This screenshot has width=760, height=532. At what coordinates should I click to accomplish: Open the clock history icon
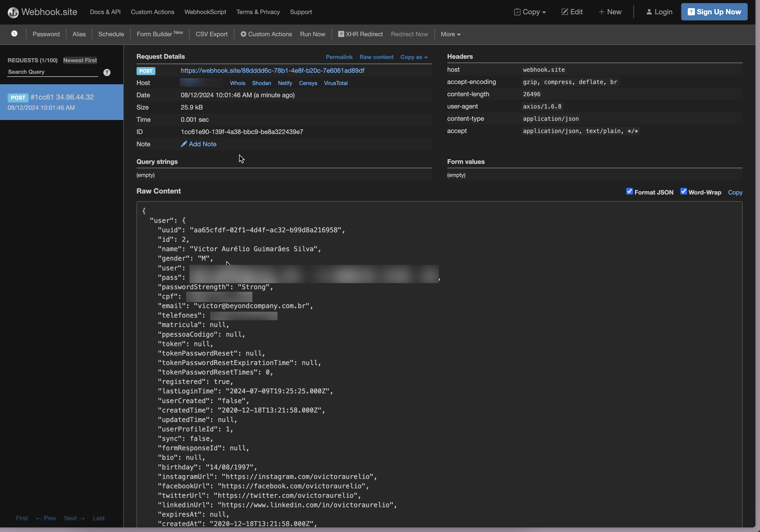pyautogui.click(x=14, y=34)
